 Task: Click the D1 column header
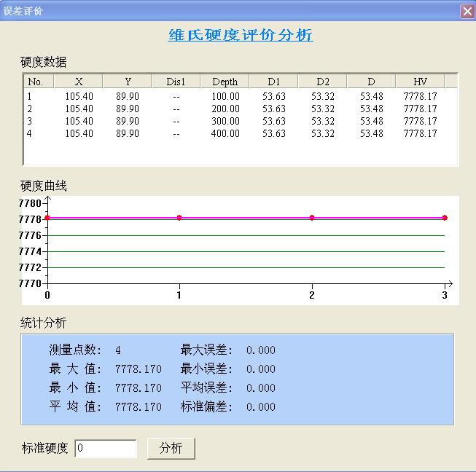click(x=273, y=82)
